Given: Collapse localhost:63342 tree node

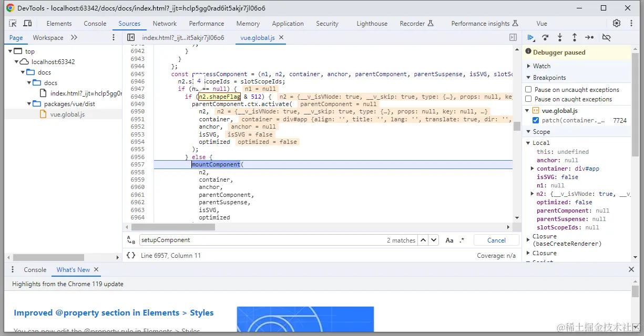Looking at the screenshot, I should (x=16, y=62).
